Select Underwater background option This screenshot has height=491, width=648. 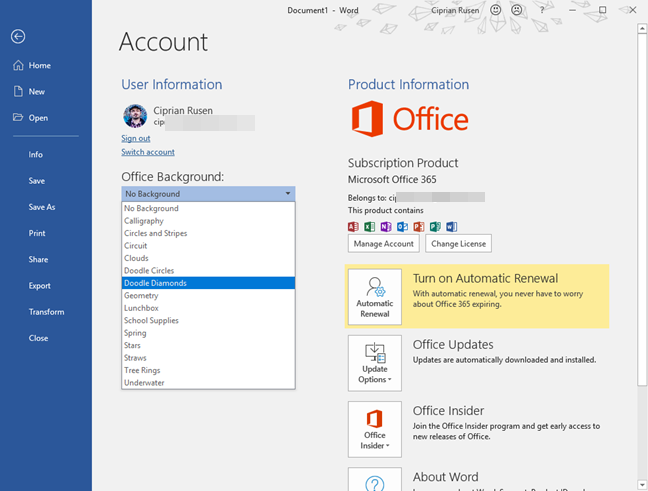tap(208, 382)
